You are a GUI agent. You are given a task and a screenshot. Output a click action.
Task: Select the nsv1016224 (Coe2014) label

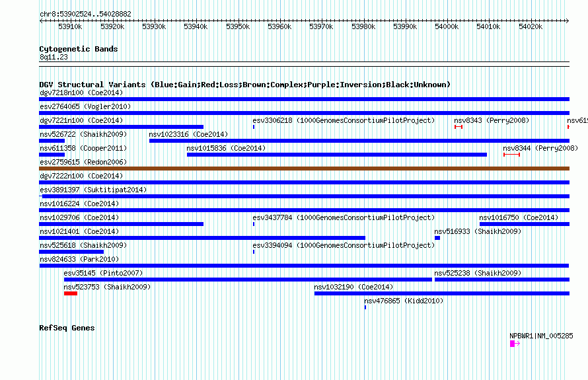(x=79, y=204)
